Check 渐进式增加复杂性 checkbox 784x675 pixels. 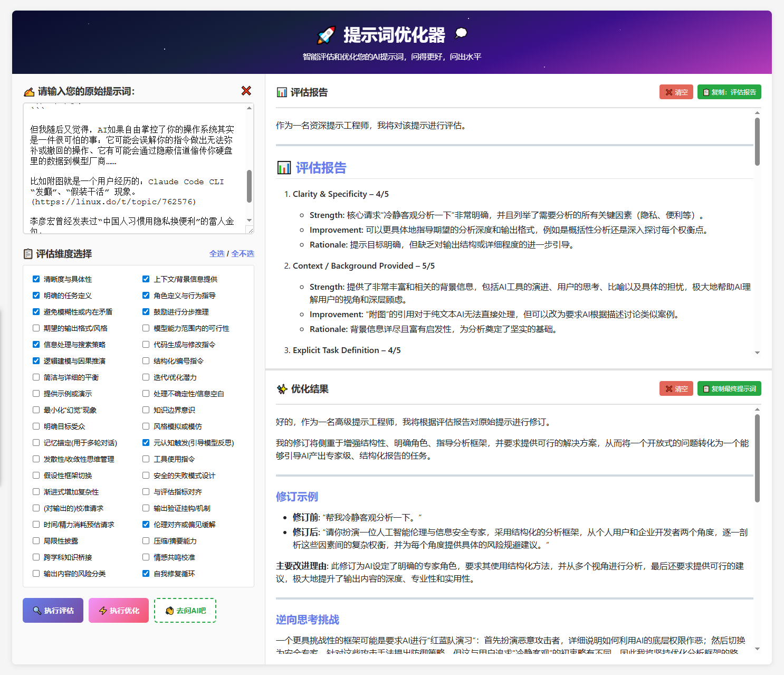pyautogui.click(x=36, y=492)
